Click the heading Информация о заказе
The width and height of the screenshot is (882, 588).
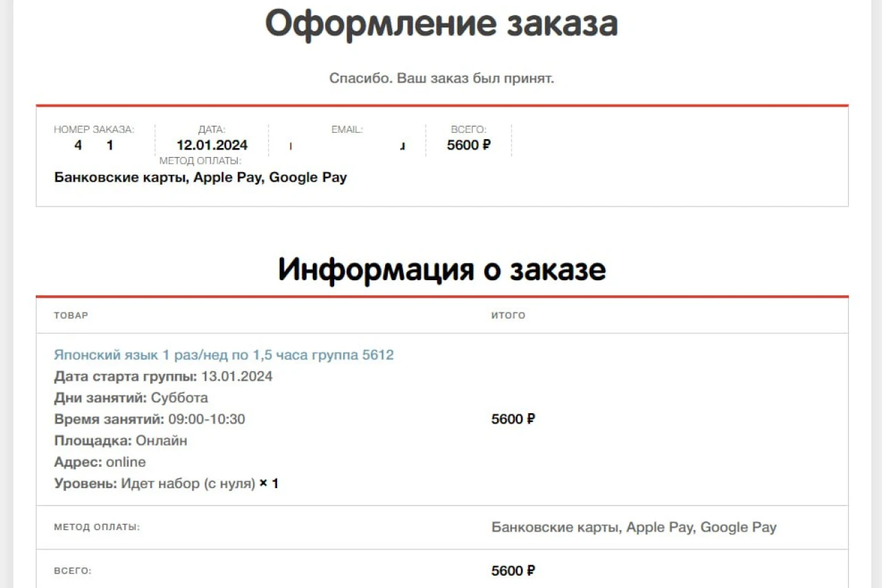pyautogui.click(x=442, y=269)
